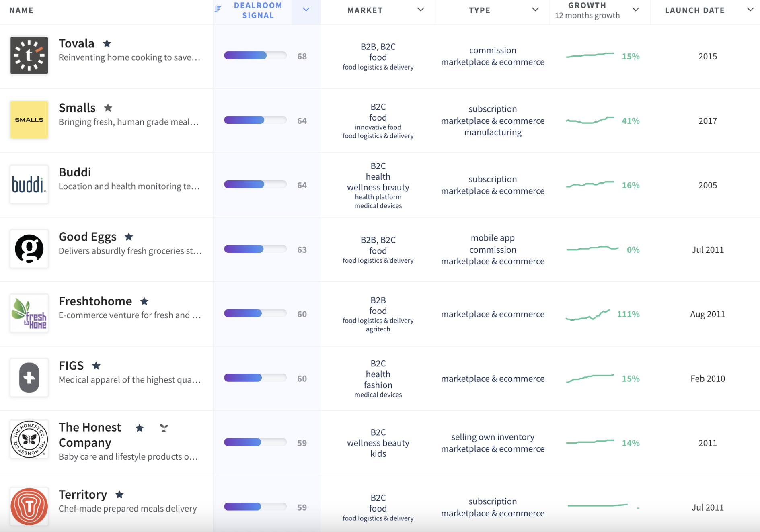Click the '2005' launch date for Buddi
Viewport: 760px width, 532px height.
tap(708, 185)
